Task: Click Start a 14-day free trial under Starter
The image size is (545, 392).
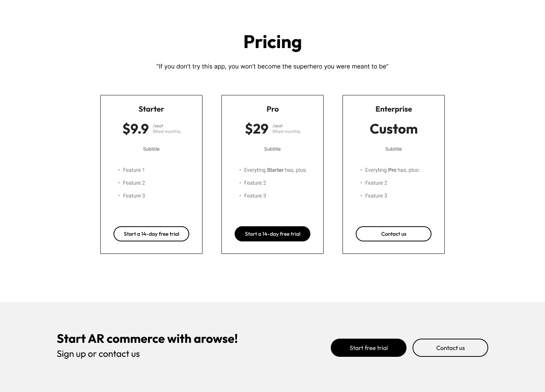Action: [x=151, y=234]
